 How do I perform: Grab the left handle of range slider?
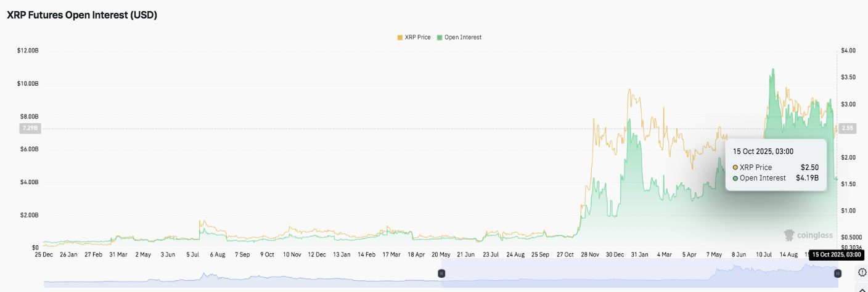(x=441, y=273)
